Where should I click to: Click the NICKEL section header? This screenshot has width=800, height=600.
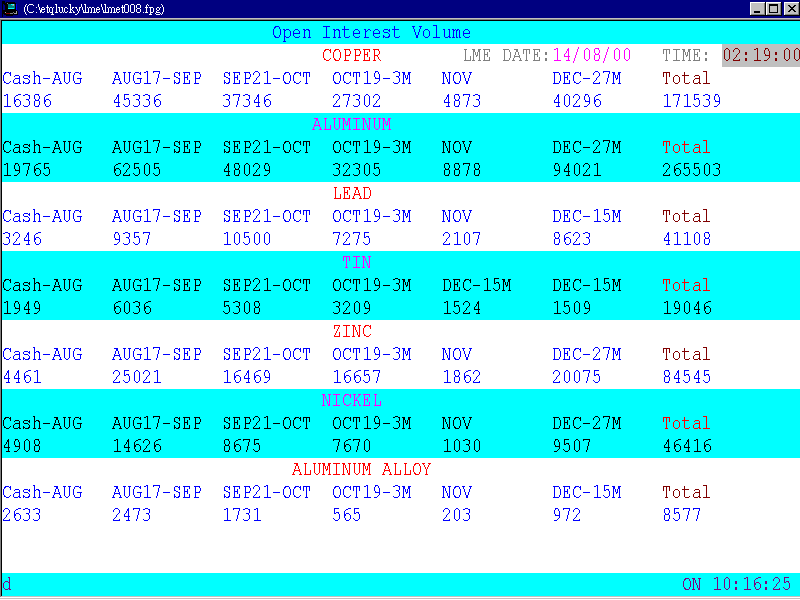[352, 400]
